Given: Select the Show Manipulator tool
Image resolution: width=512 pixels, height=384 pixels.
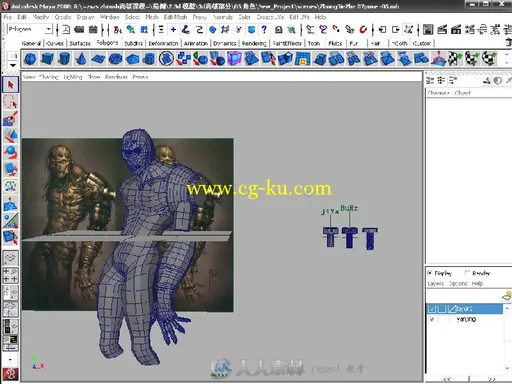Looking at the screenshot, I should tap(10, 220).
